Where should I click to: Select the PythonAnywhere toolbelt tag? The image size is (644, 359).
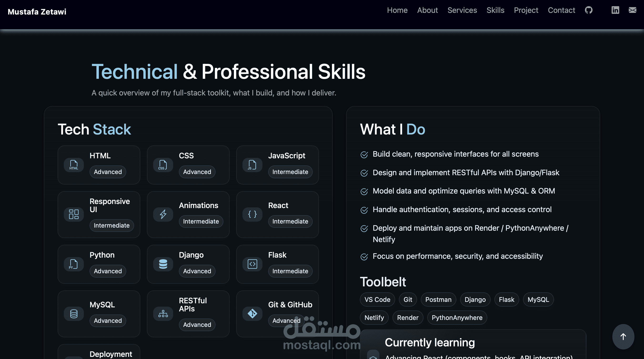(457, 318)
